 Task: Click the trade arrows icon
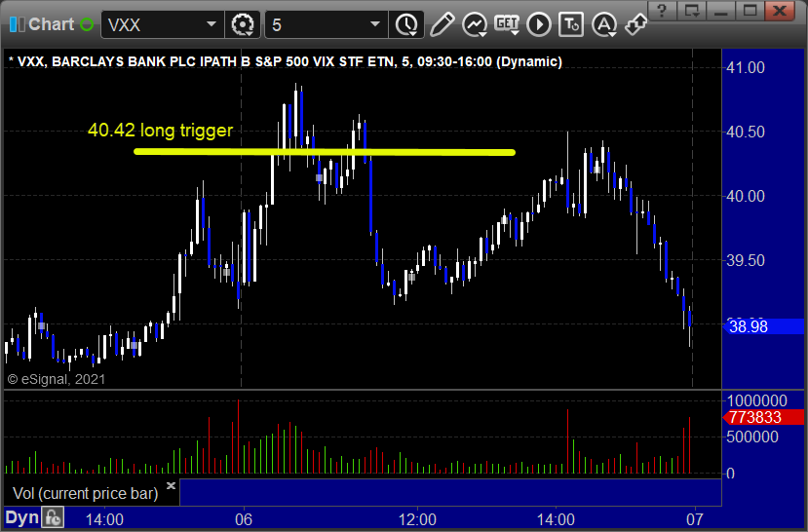[x=636, y=24]
